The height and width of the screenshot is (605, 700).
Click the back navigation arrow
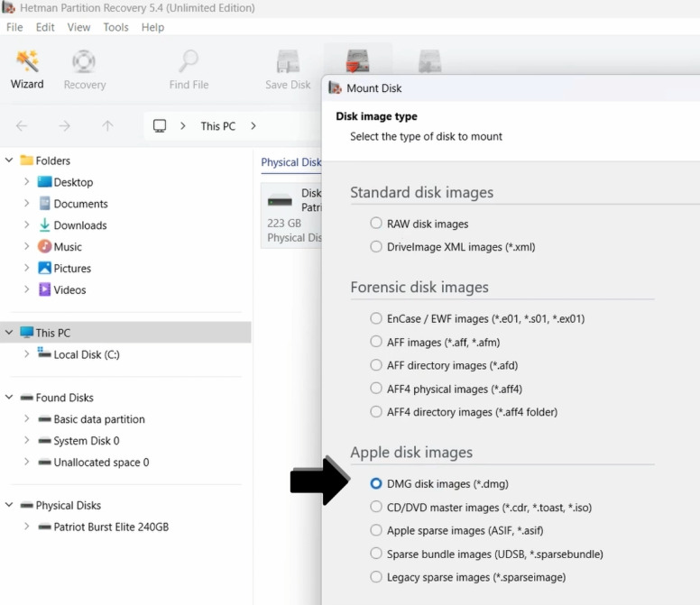coord(22,126)
